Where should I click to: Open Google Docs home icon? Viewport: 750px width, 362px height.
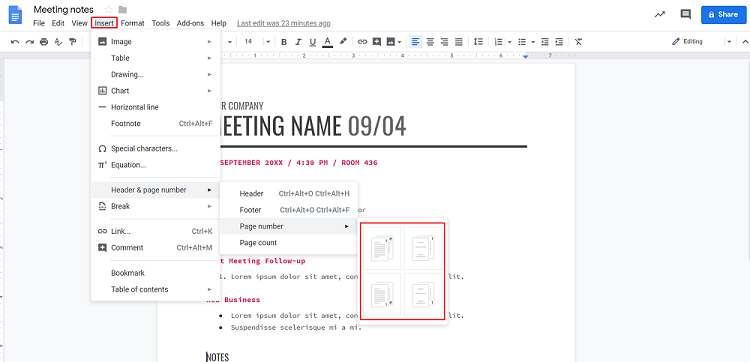click(15, 15)
